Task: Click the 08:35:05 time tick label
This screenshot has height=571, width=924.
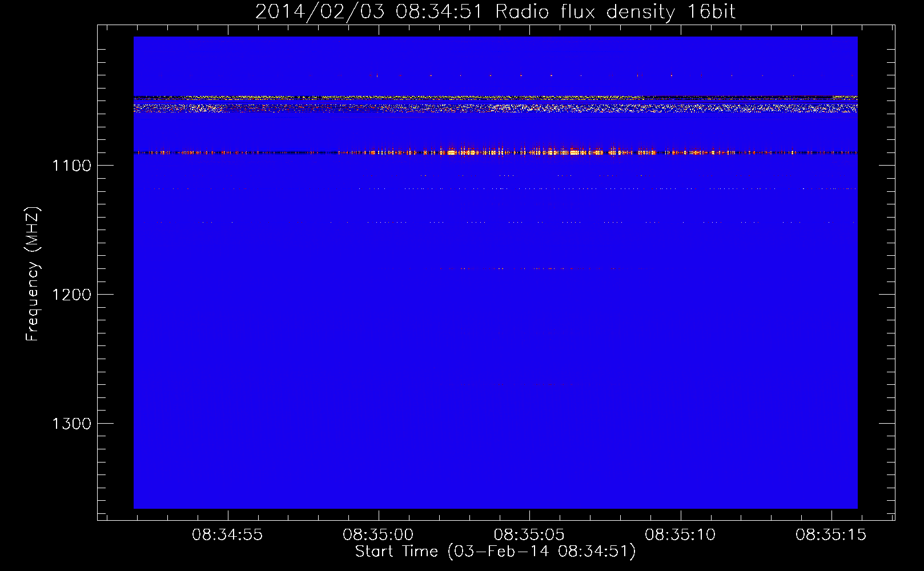Action: [x=529, y=535]
